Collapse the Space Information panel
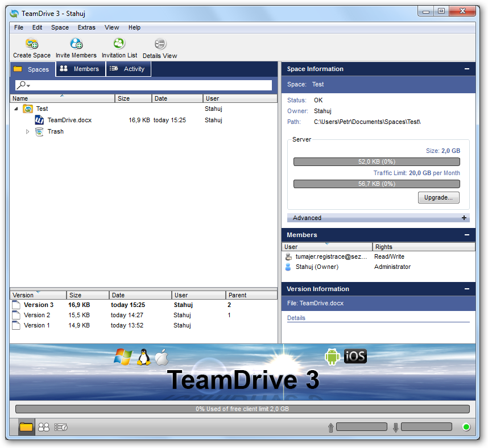Viewport: 488px width, 448px height. (x=467, y=69)
